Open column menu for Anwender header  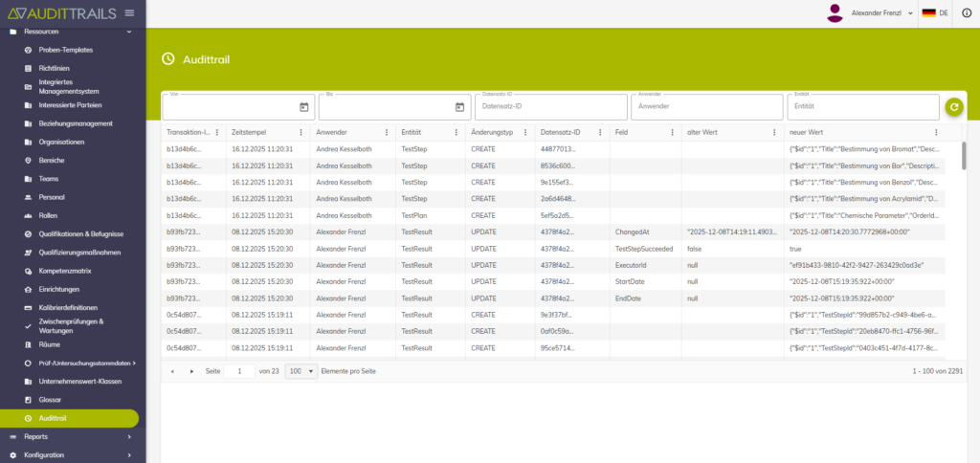[x=387, y=132]
